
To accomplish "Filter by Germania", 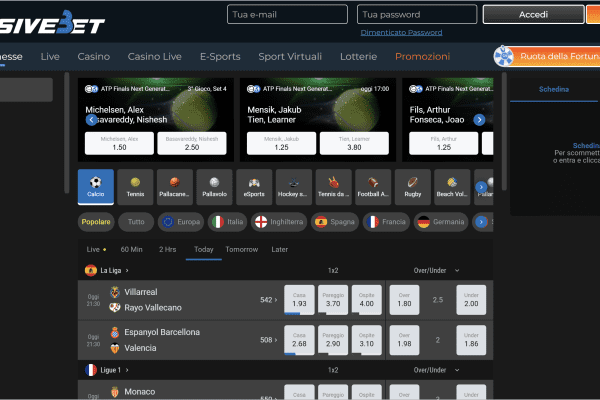I will click(441, 222).
